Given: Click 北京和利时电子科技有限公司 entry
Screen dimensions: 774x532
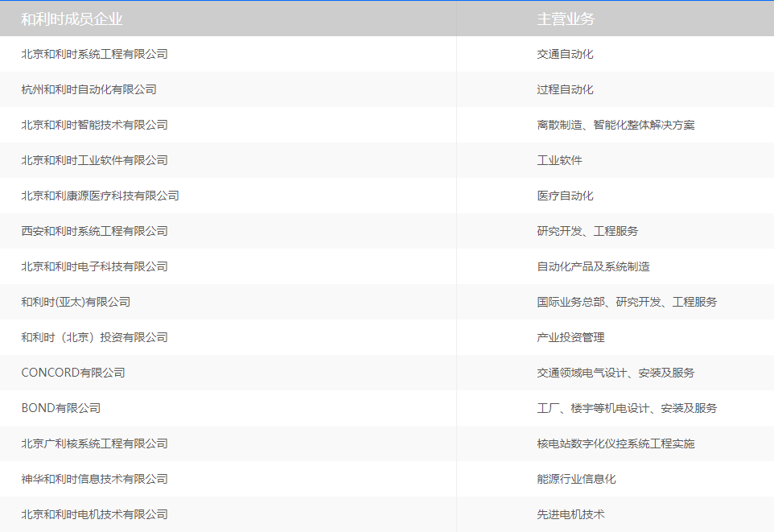Looking at the screenshot, I should point(94,266).
